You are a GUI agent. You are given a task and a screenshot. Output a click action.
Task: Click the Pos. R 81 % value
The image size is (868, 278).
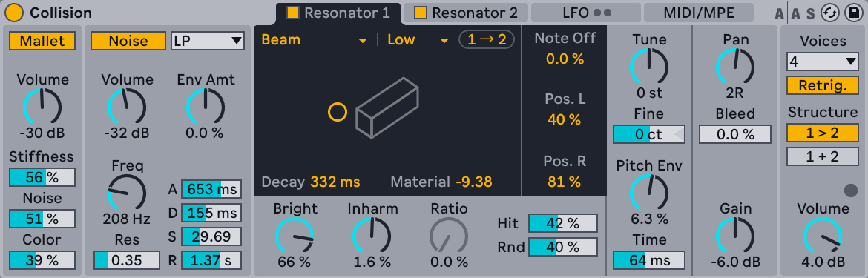coord(565,182)
